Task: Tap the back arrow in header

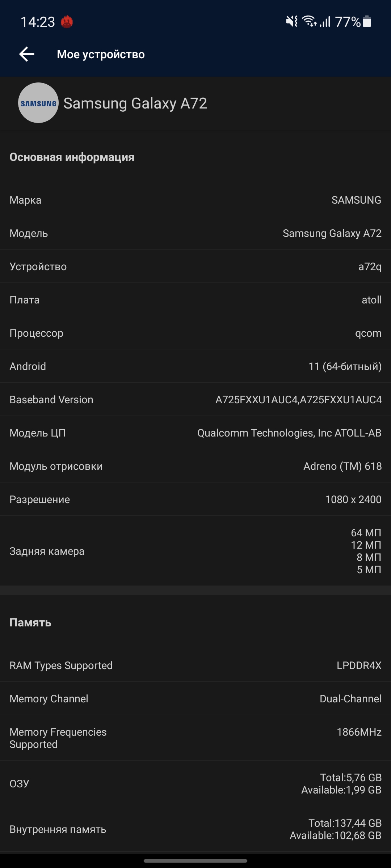Action: pos(27,54)
